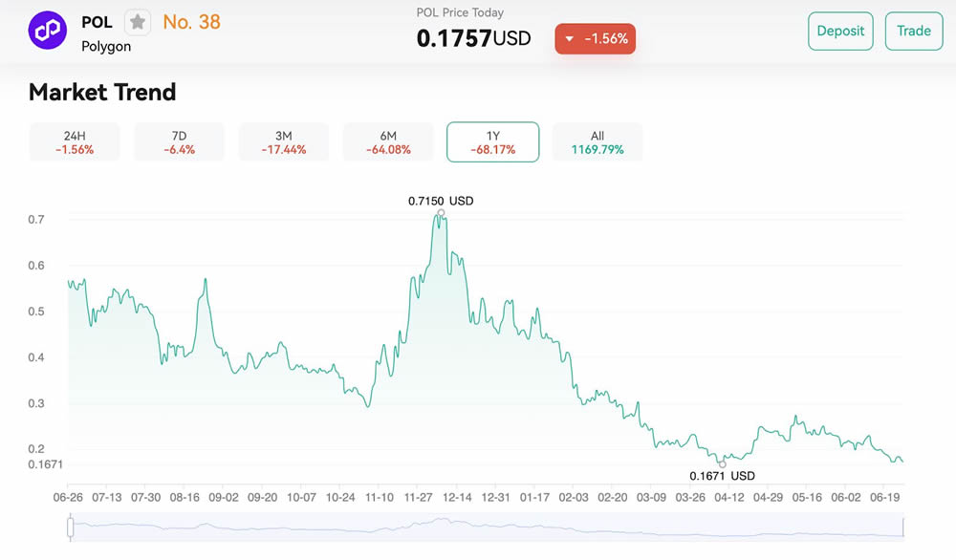
Task: Switch chart to the 24H range
Action: [75, 142]
